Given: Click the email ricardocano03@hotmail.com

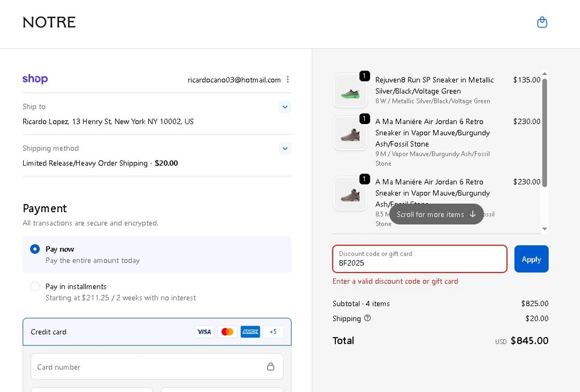Looking at the screenshot, I should [x=234, y=80].
